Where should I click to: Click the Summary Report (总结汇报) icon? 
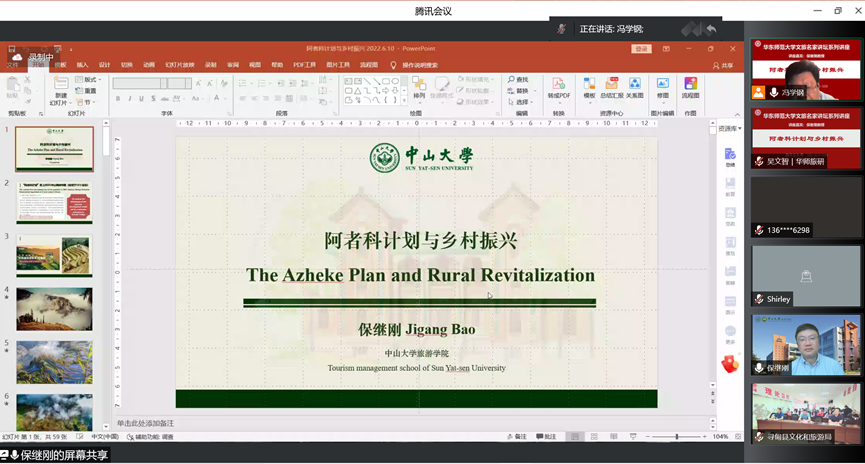(611, 83)
